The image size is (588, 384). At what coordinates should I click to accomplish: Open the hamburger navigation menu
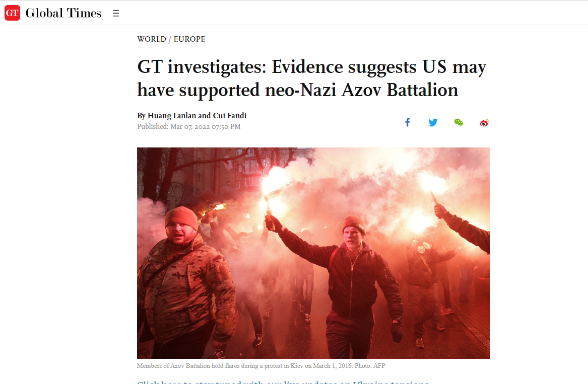click(116, 14)
